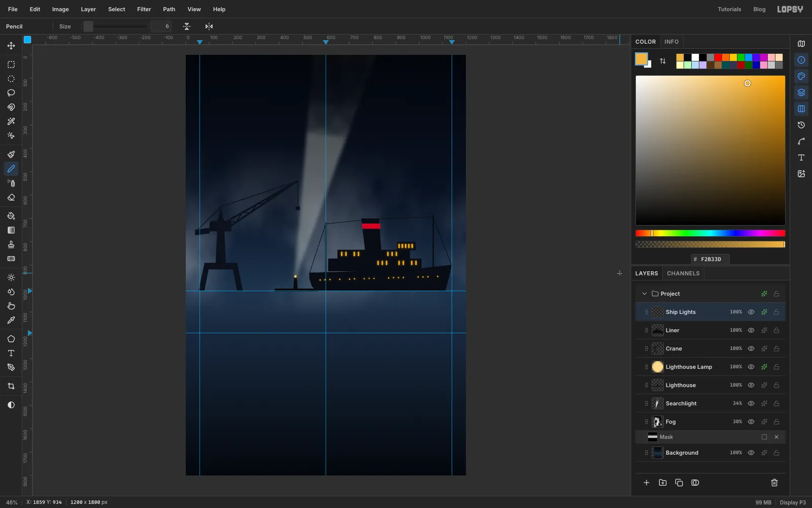Hide the Liner layer
The width and height of the screenshot is (812, 508).
click(x=751, y=330)
